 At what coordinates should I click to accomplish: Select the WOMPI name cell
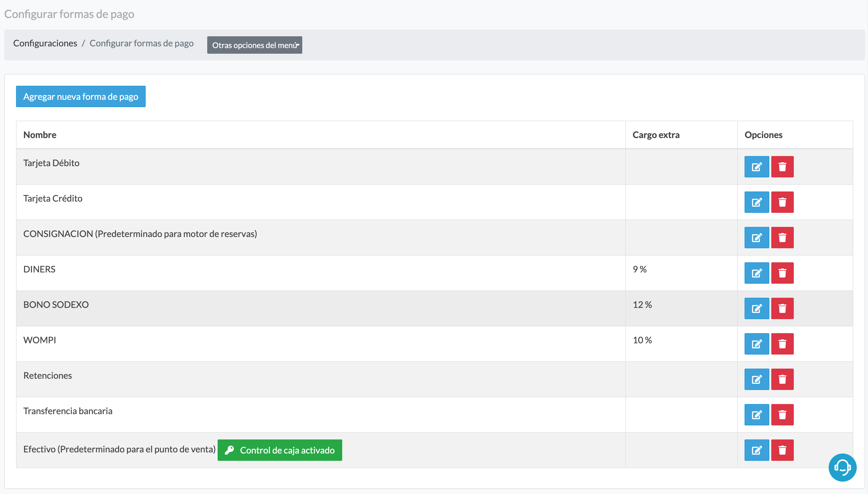pos(321,344)
